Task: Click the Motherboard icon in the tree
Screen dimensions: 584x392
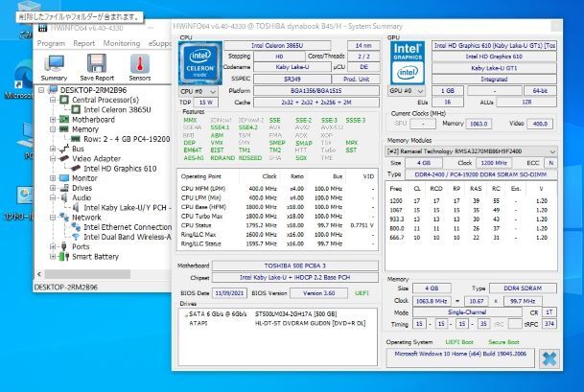Action: (64, 120)
